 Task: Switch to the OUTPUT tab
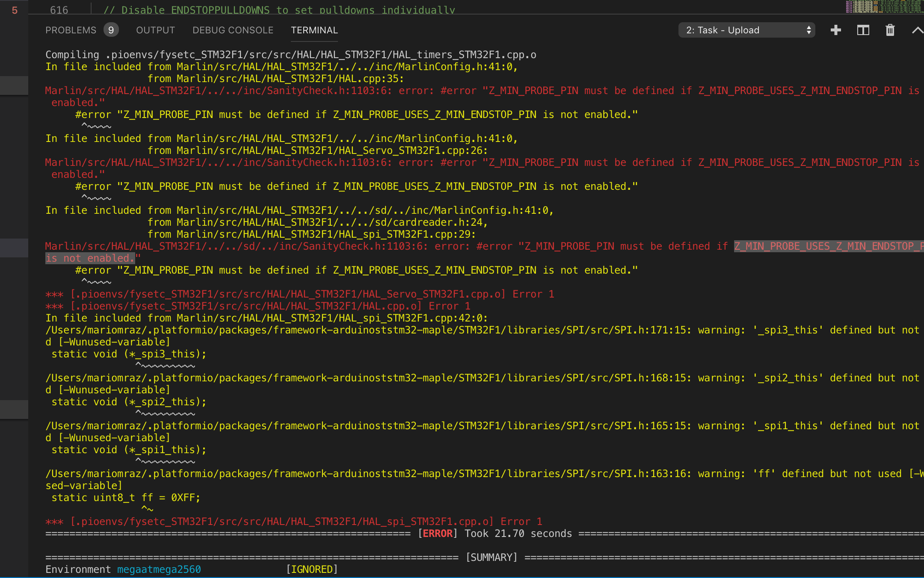[x=155, y=30]
